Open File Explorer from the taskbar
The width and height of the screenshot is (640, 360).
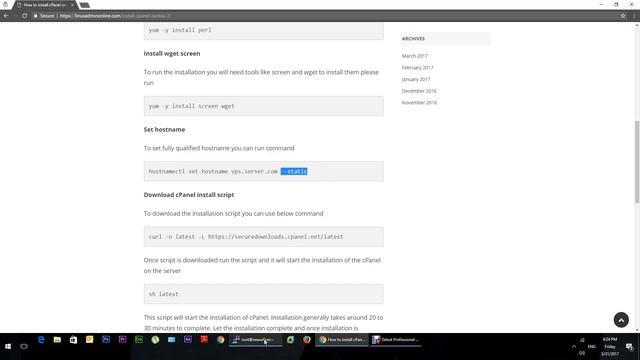pos(57,340)
